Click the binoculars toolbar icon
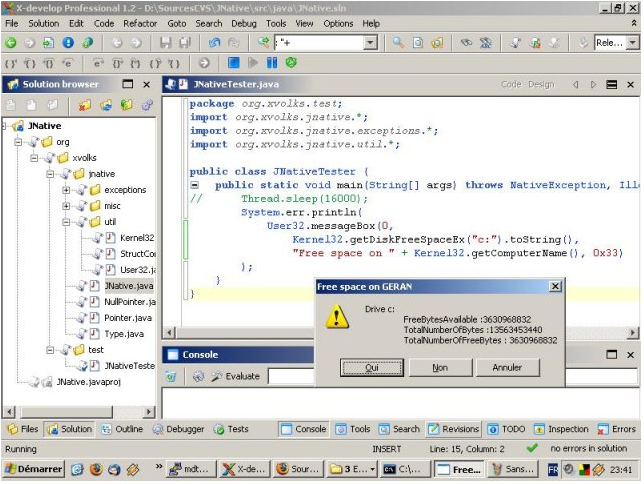Screen dimensions: 644x484 click(x=466, y=42)
